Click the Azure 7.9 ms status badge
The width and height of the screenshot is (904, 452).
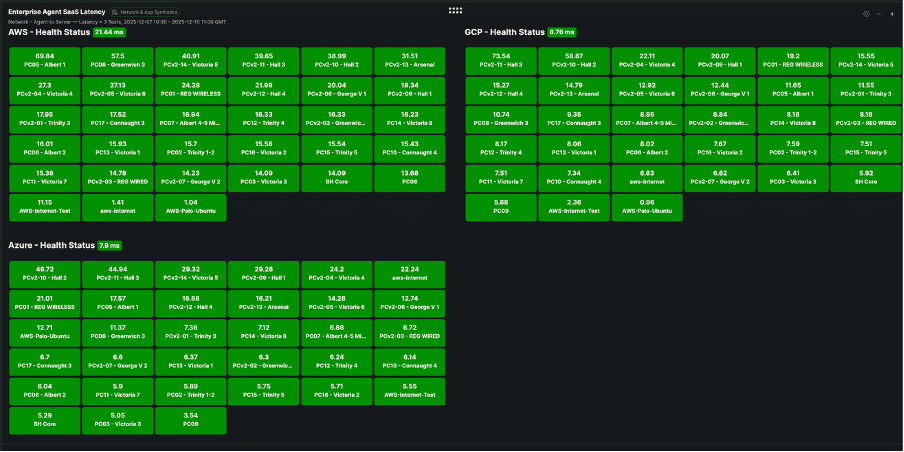110,246
